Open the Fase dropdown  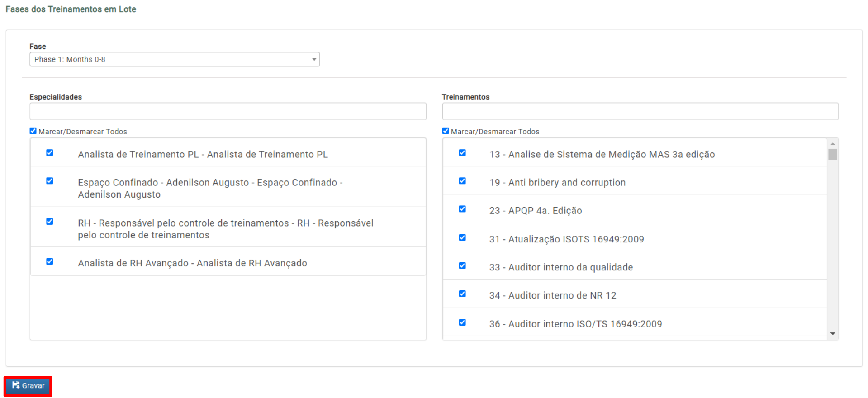[175, 59]
